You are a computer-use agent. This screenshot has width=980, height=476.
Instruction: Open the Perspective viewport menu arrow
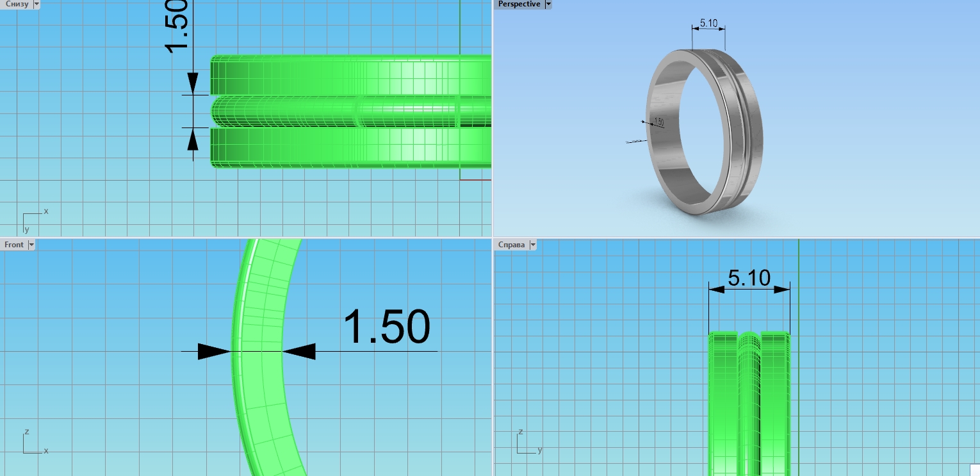pos(548,4)
